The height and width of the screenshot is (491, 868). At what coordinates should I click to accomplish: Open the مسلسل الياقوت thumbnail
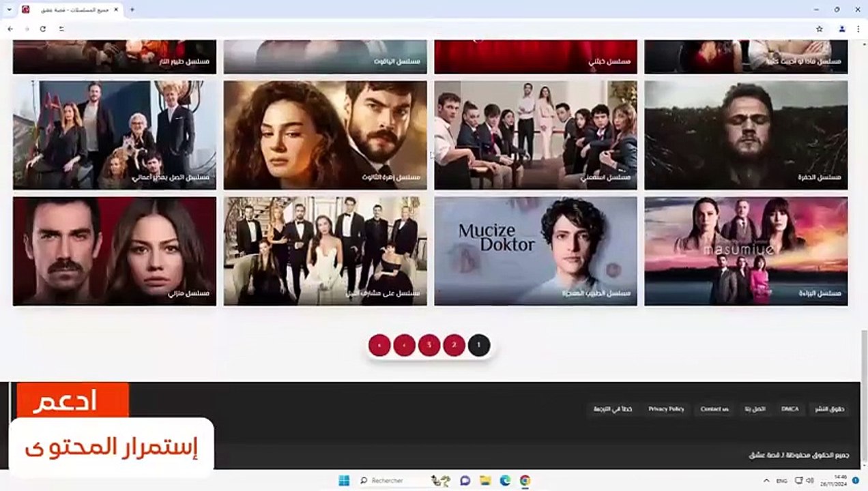[325, 57]
